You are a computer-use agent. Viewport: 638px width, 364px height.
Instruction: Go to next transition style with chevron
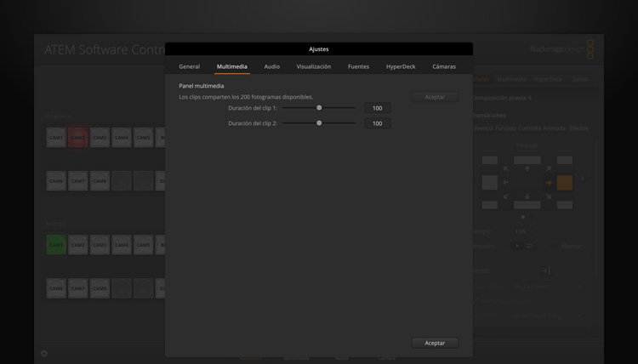tap(583, 179)
